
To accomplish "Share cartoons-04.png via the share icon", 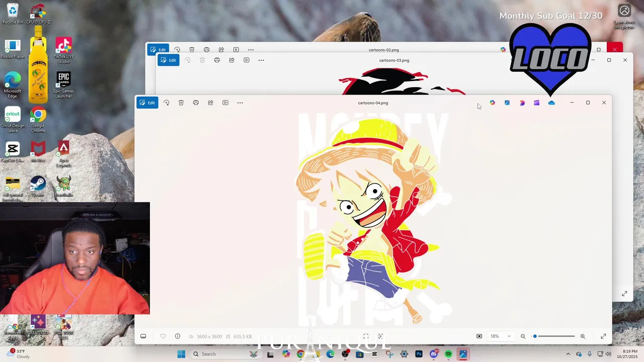I will click(x=211, y=103).
